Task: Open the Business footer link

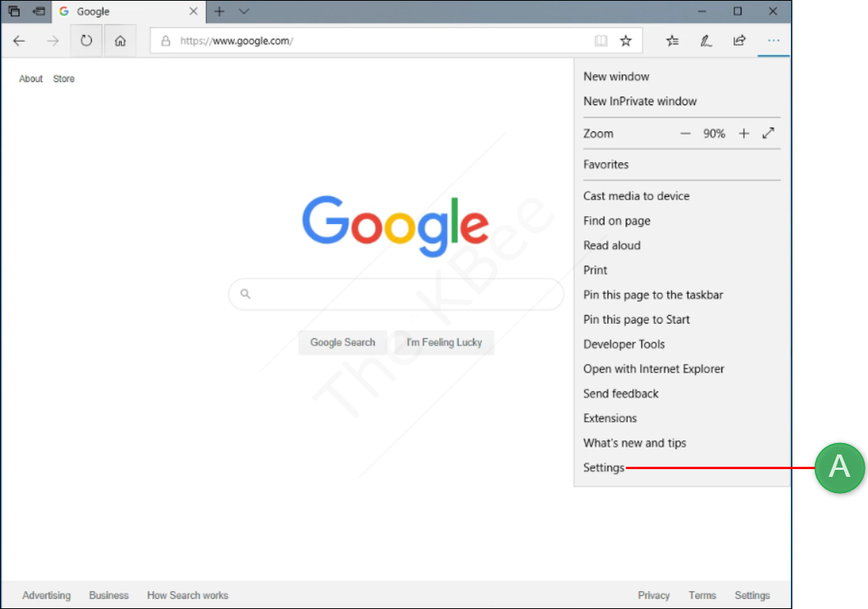Action: pos(109,595)
